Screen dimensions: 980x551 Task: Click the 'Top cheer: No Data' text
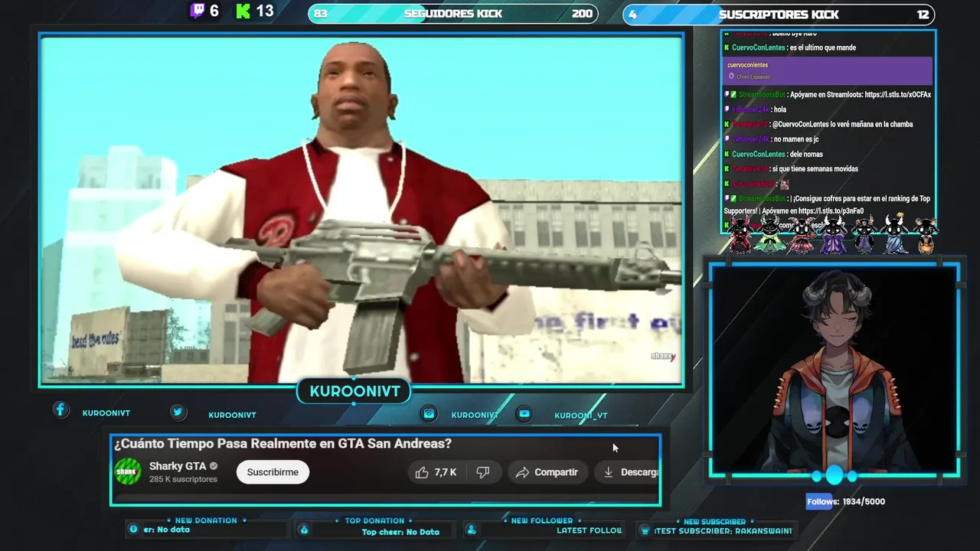(400, 532)
